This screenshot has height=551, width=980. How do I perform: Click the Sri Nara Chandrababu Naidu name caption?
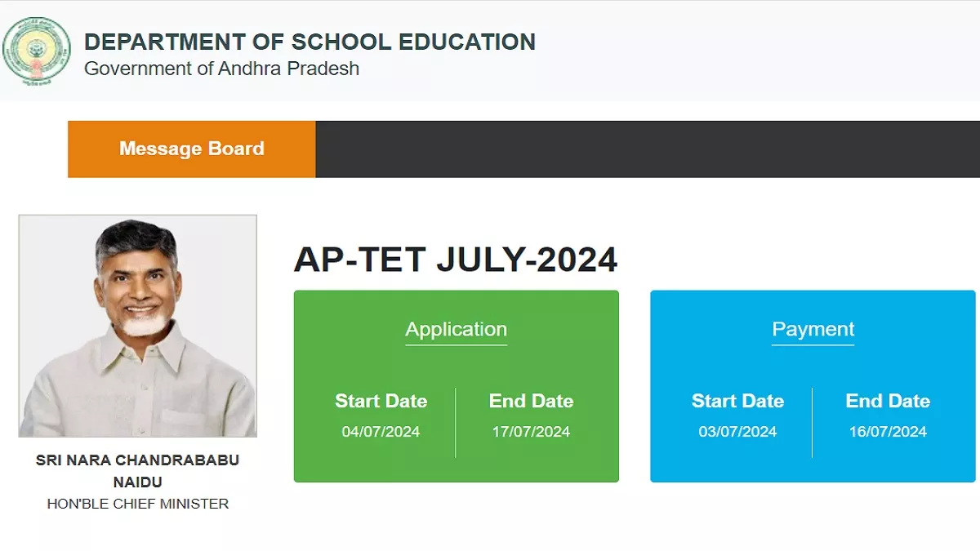point(138,471)
